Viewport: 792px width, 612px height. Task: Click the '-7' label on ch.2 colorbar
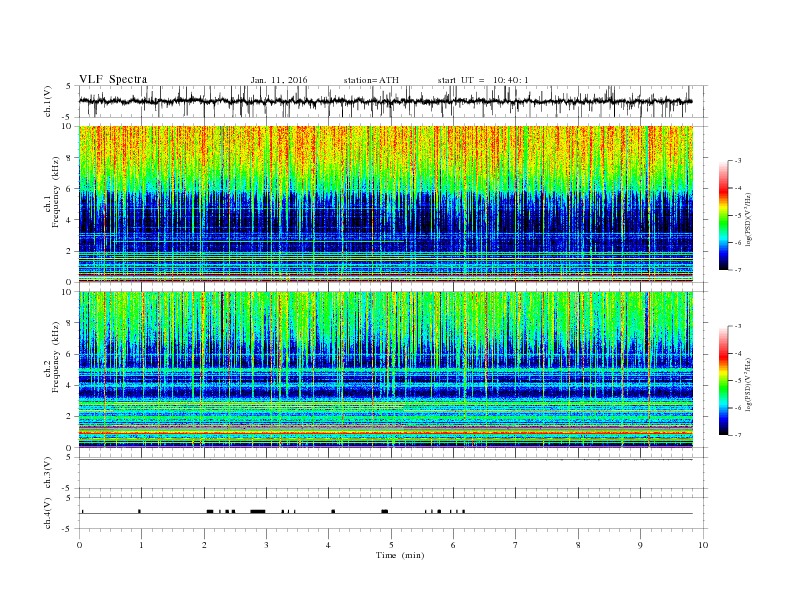[738, 435]
